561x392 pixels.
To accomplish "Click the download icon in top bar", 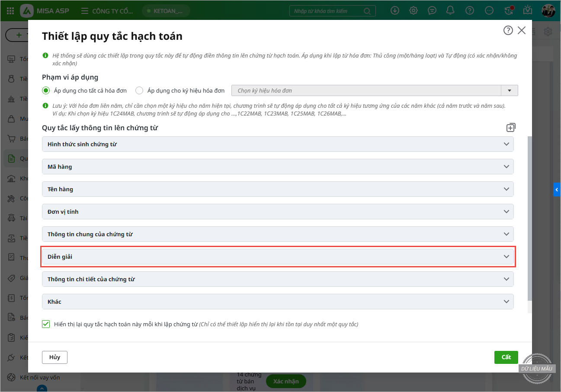I will (x=394, y=10).
